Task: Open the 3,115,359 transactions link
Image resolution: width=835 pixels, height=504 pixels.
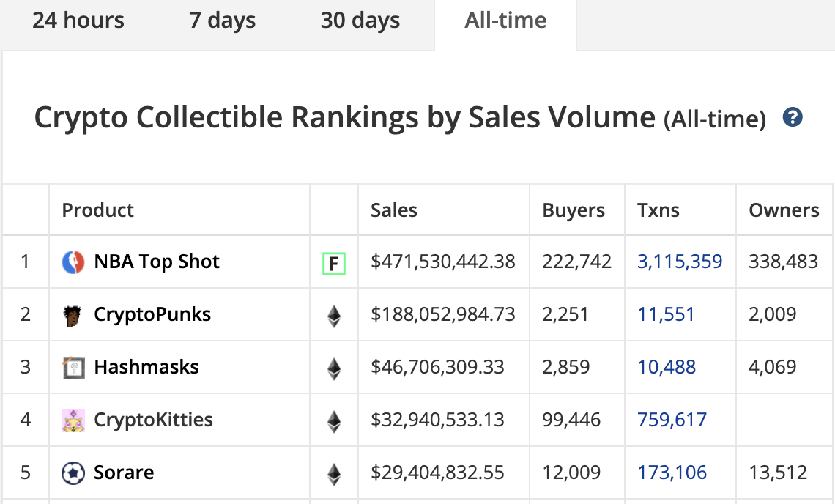Action: pyautogui.click(x=680, y=262)
